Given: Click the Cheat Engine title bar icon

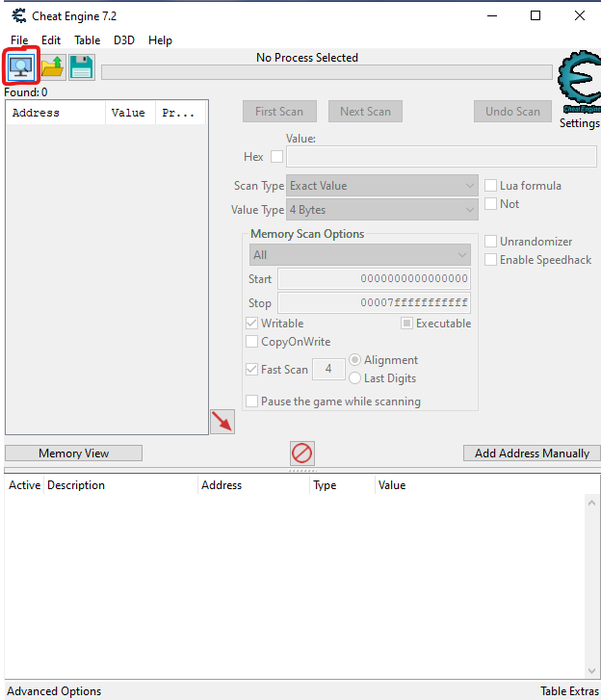Looking at the screenshot, I should coord(16,16).
